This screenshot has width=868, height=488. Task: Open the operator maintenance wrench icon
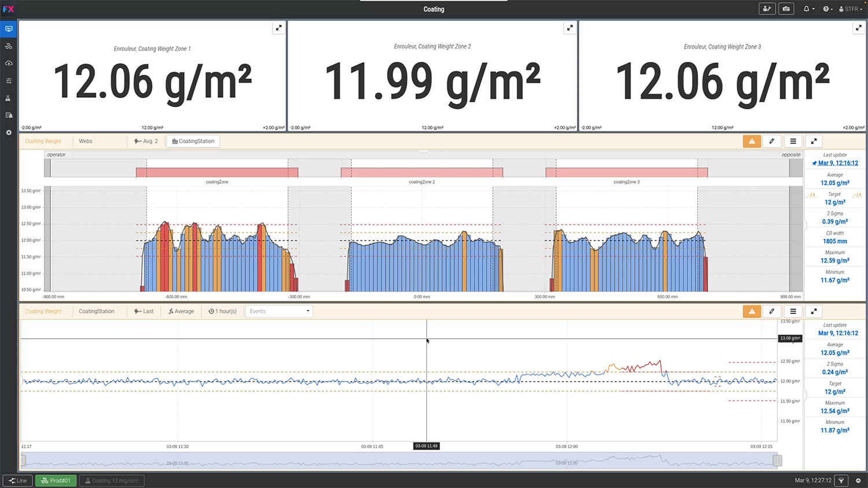[x=767, y=9]
